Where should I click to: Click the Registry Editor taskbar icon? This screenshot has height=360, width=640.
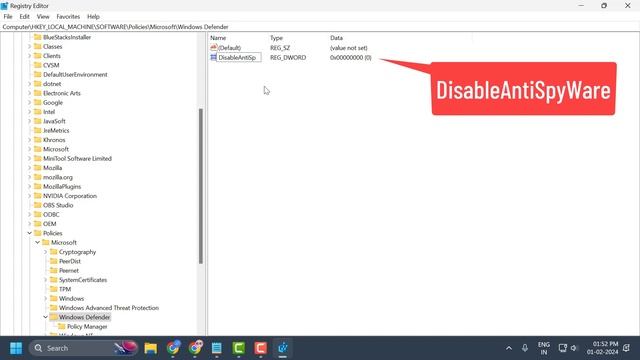pyautogui.click(x=282, y=348)
